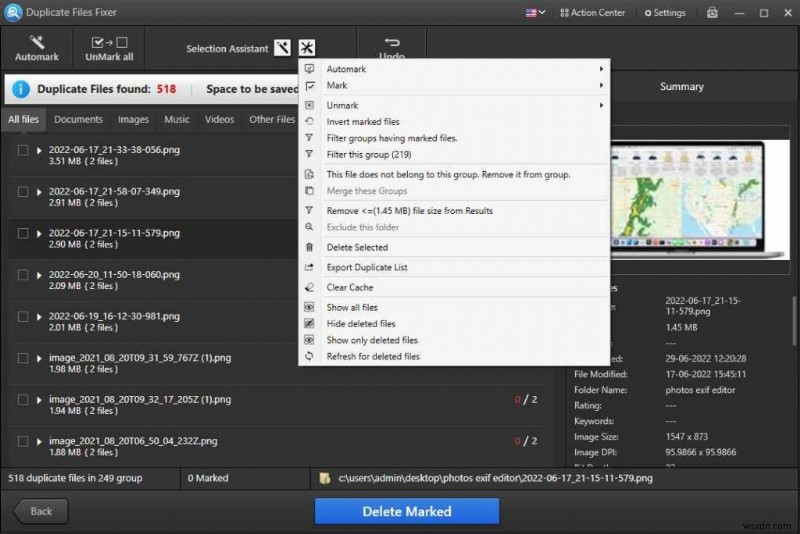Click funnel icon beside Remove file size from Results
800x534 pixels.
click(x=309, y=210)
